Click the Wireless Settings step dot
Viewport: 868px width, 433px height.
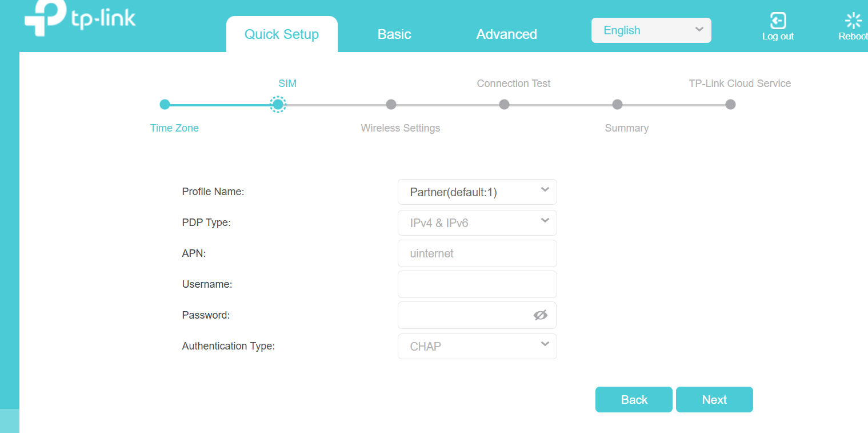(391, 105)
